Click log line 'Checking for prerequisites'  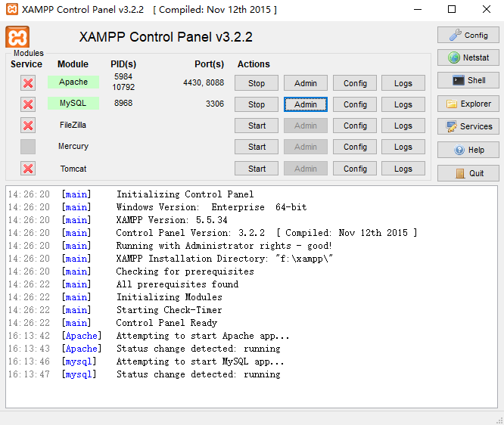tap(185, 271)
